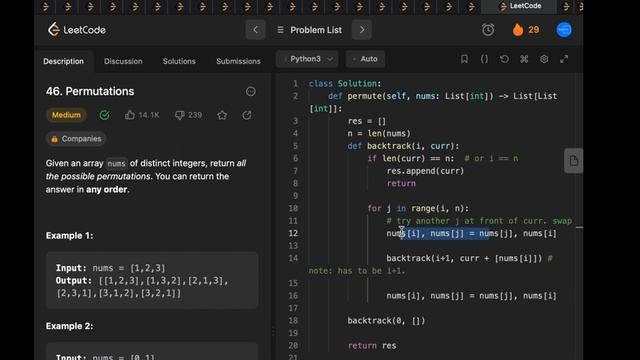Click like count '14.1K'
The height and width of the screenshot is (360, 640).
click(149, 115)
